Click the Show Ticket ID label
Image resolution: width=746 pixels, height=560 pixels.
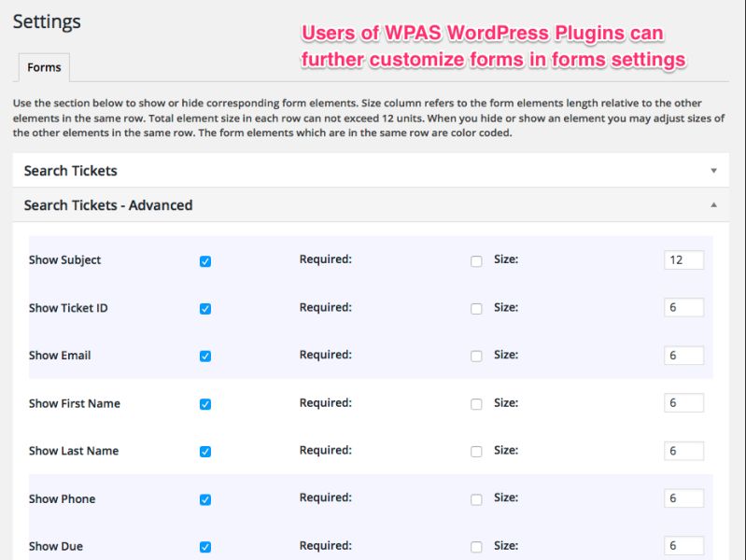(x=68, y=308)
